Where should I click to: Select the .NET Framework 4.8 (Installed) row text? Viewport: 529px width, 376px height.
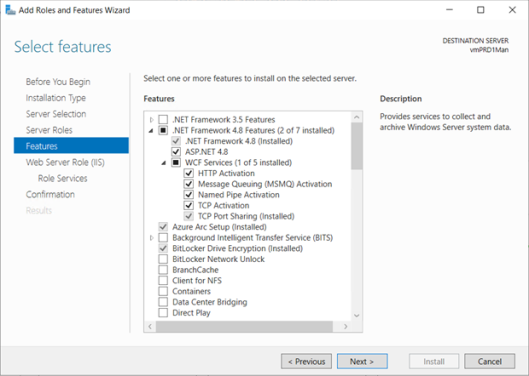click(x=239, y=141)
